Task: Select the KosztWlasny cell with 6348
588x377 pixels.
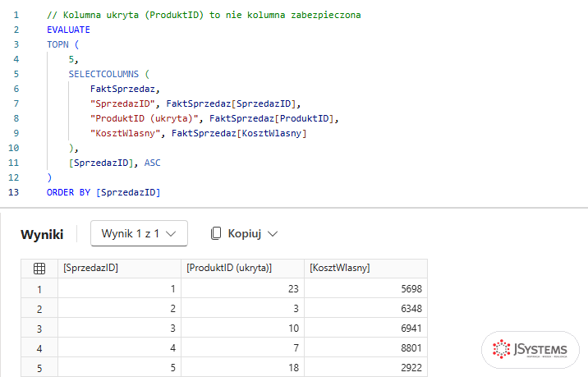Action: (365, 308)
